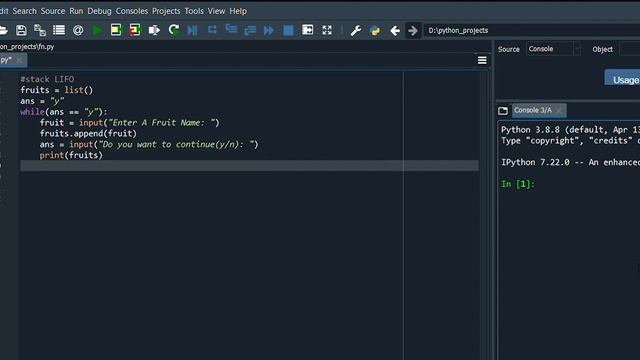Run selection or current line icon
This screenshot has width=640, height=360.
pyautogui.click(x=154, y=30)
